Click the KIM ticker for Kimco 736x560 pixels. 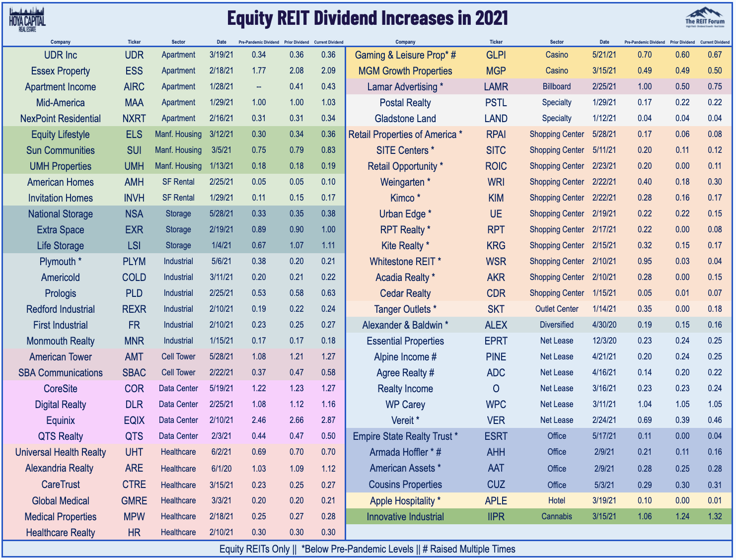coord(496,198)
